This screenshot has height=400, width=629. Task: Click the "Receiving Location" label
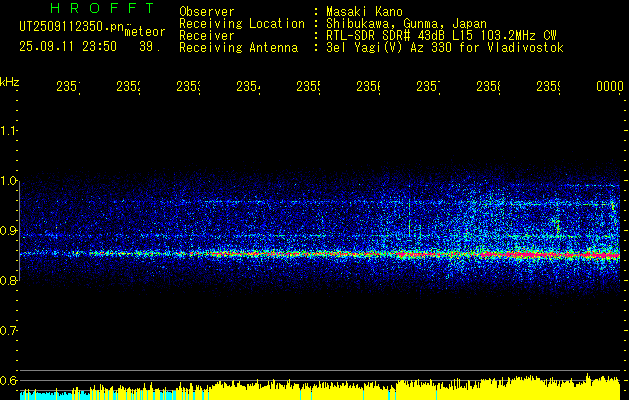[x=242, y=24]
